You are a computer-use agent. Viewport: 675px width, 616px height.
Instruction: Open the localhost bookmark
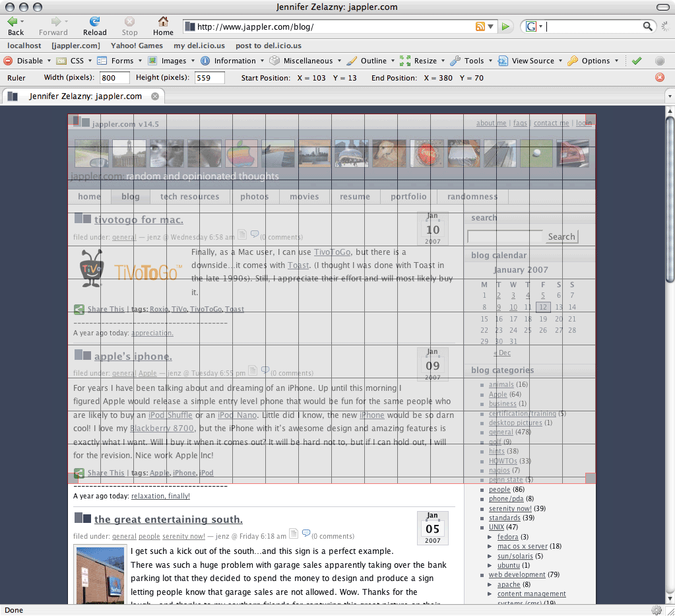24,46
